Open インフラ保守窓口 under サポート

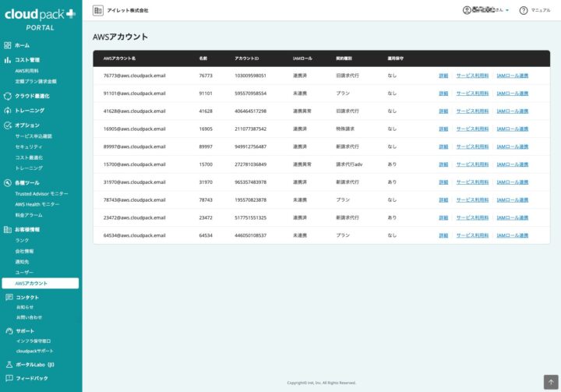[34, 341]
